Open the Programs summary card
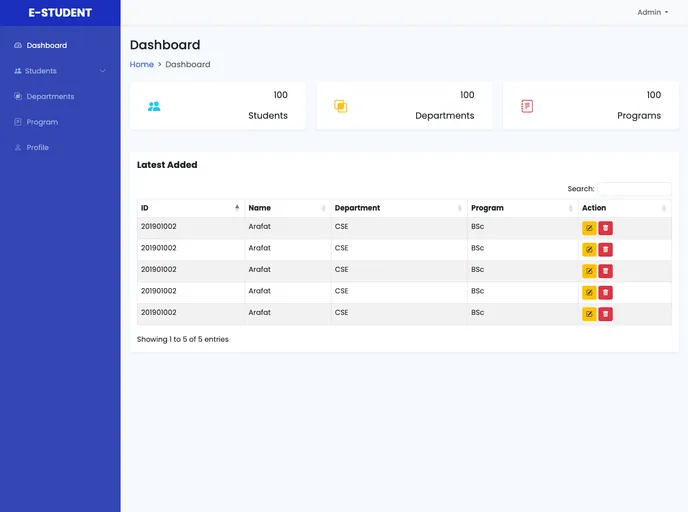The width and height of the screenshot is (688, 512). 591,106
